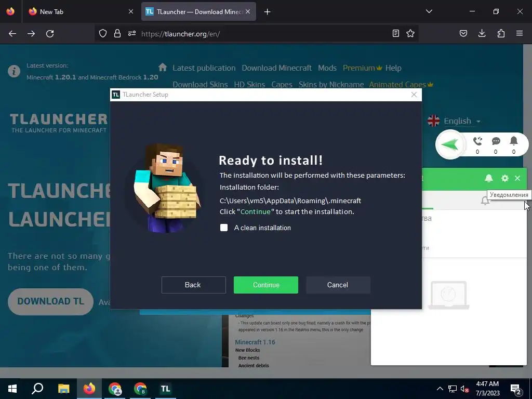Bookmark this page with the star
The width and height of the screenshot is (532, 399).
410,33
